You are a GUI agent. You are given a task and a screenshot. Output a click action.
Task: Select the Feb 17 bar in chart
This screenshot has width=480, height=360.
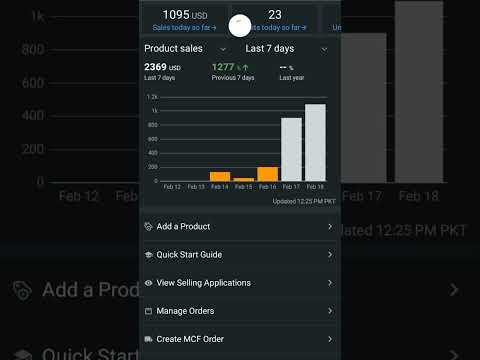291,149
